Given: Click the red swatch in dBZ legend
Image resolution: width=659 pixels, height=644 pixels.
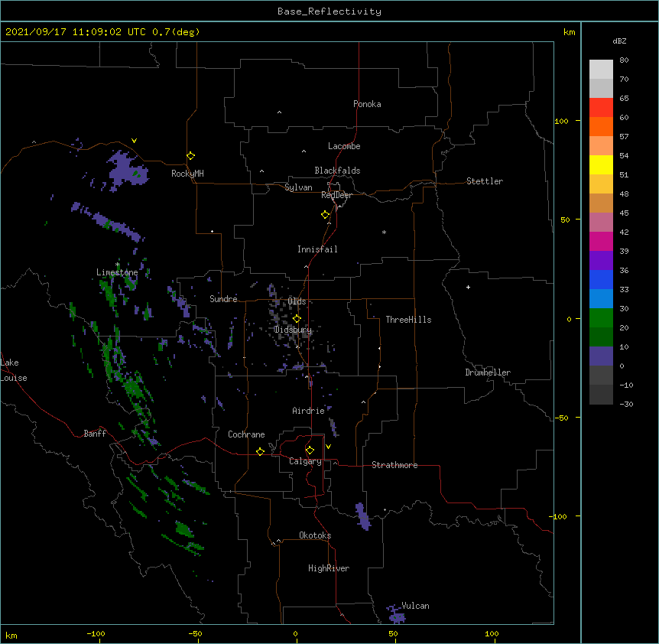Looking at the screenshot, I should (601, 107).
